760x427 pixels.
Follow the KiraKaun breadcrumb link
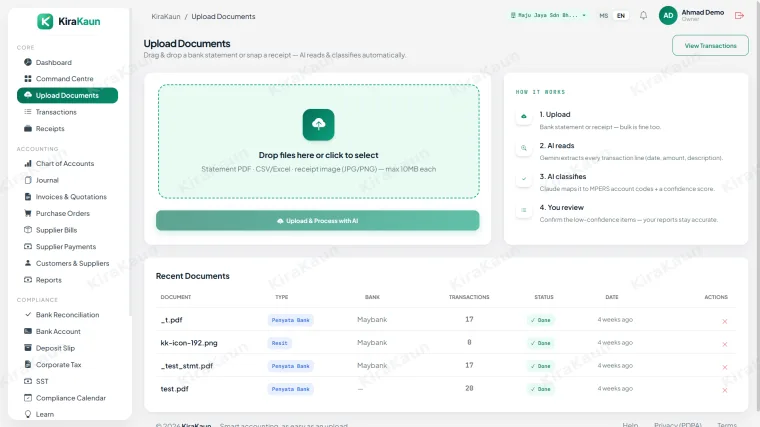coord(166,16)
